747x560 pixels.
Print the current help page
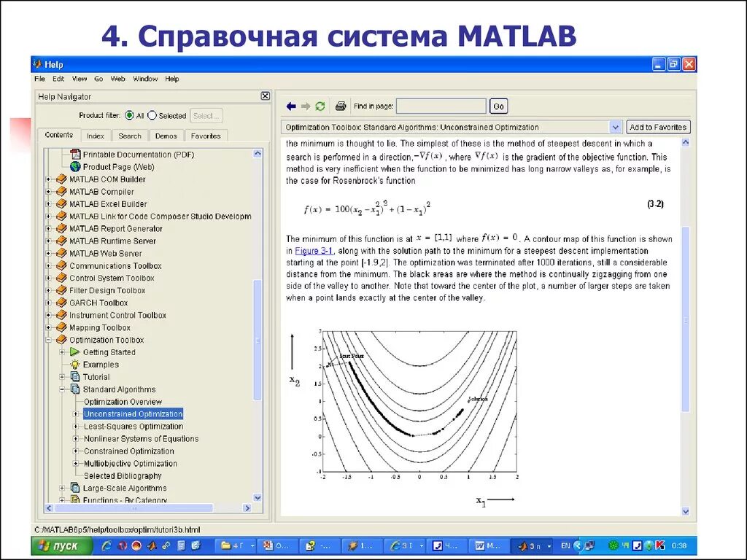click(x=340, y=106)
